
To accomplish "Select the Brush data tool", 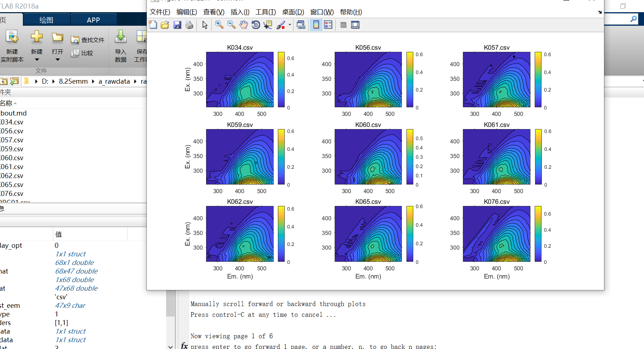I will tap(281, 25).
